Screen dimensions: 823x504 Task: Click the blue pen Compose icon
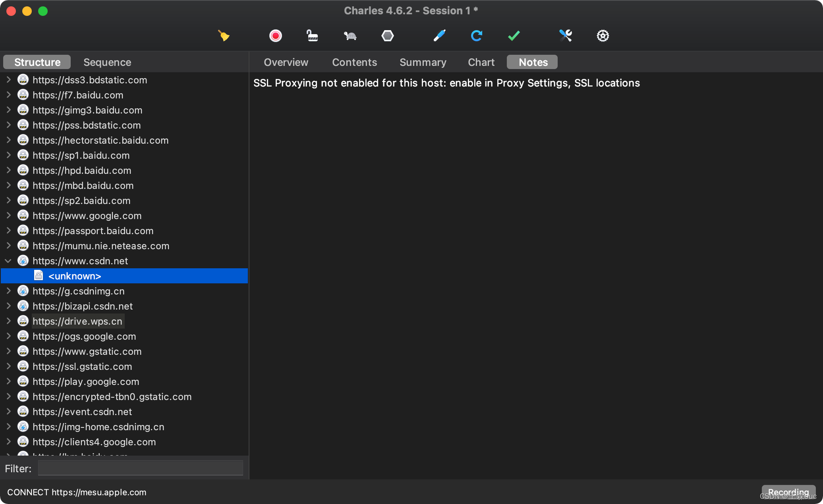439,36
